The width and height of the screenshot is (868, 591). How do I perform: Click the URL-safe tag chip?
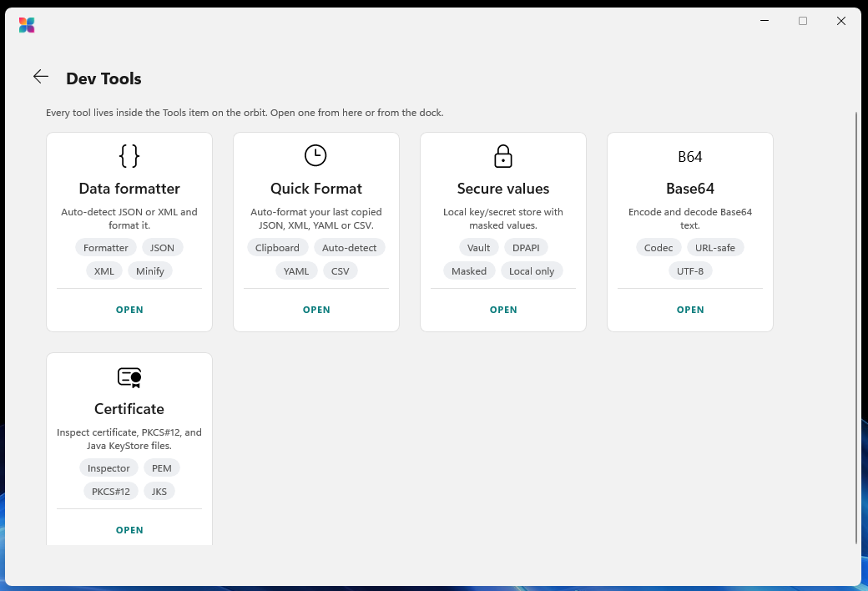(x=715, y=248)
